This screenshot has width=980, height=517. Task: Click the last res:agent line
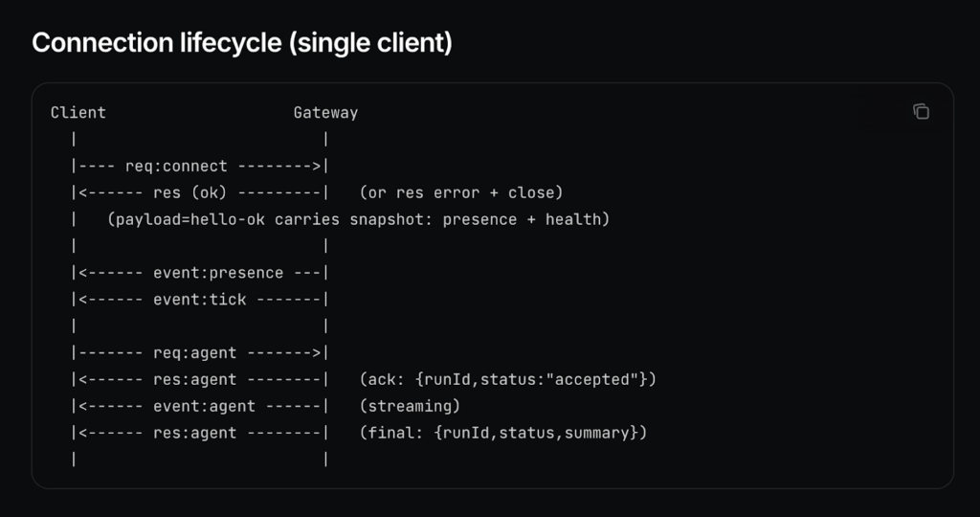(x=199, y=433)
